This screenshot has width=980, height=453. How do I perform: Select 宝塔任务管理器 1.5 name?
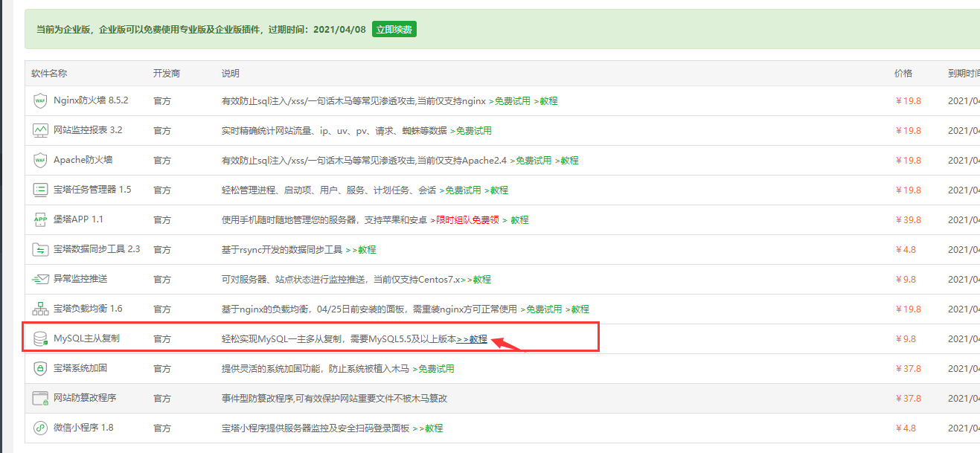tap(92, 190)
